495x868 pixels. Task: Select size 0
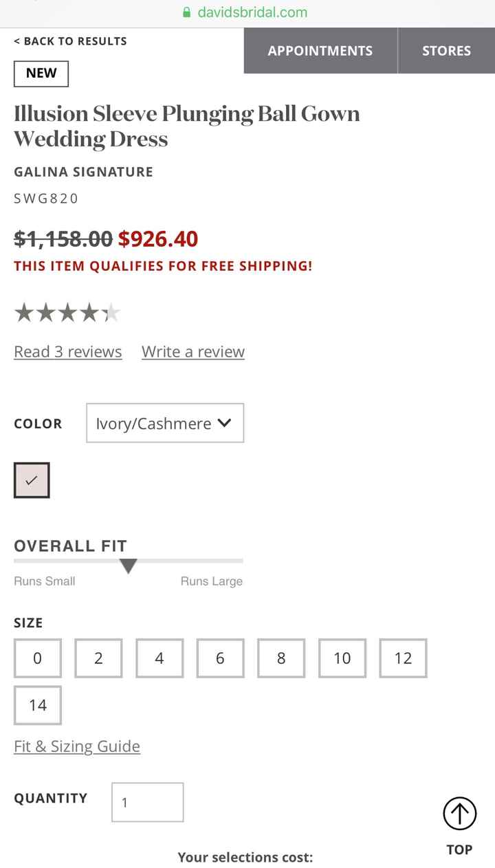pyautogui.click(x=38, y=658)
